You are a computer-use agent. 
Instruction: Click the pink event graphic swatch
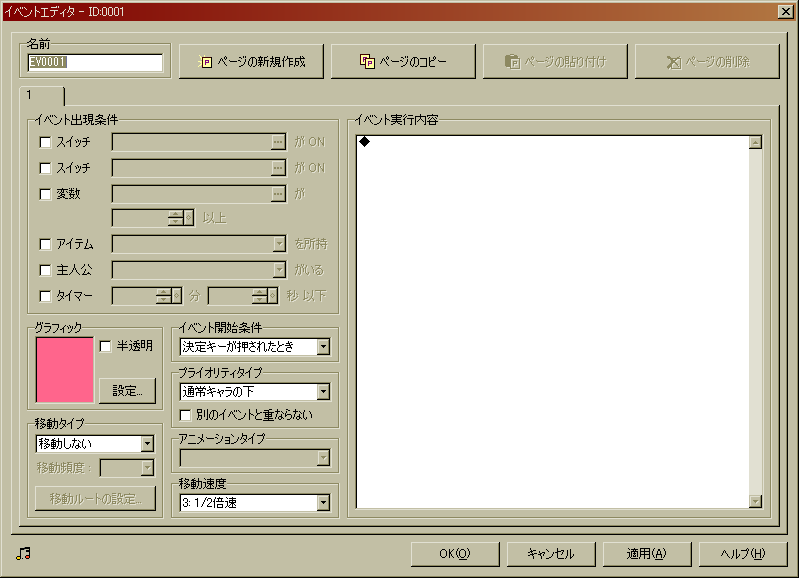pos(65,370)
